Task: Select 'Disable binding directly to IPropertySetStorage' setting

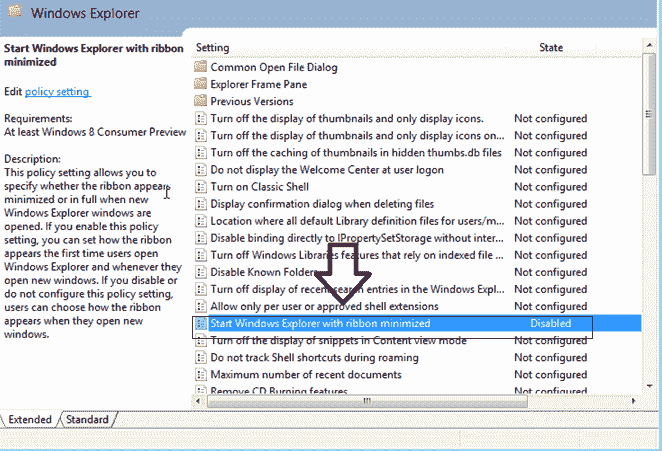Action: coord(357,238)
